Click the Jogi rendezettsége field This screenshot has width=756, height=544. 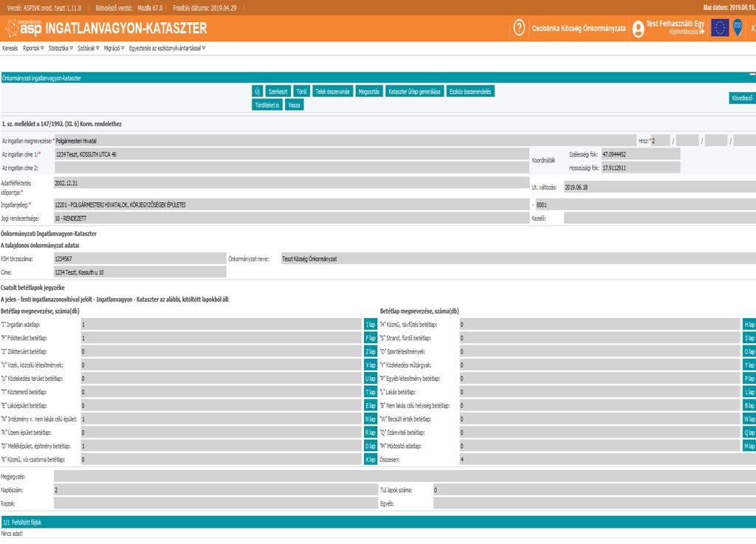[x=292, y=218]
